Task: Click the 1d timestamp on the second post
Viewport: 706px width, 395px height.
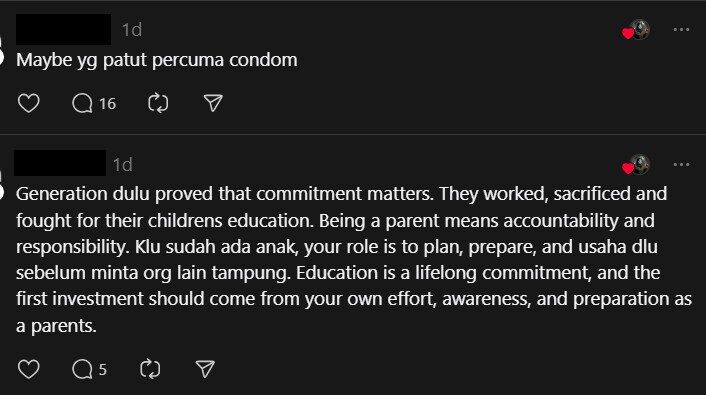Action: [122, 165]
